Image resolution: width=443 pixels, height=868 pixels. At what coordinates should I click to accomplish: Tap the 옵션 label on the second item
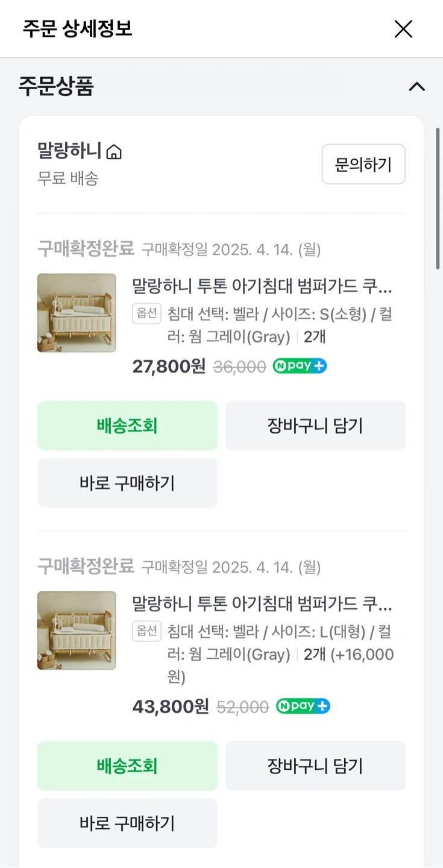coord(147,631)
